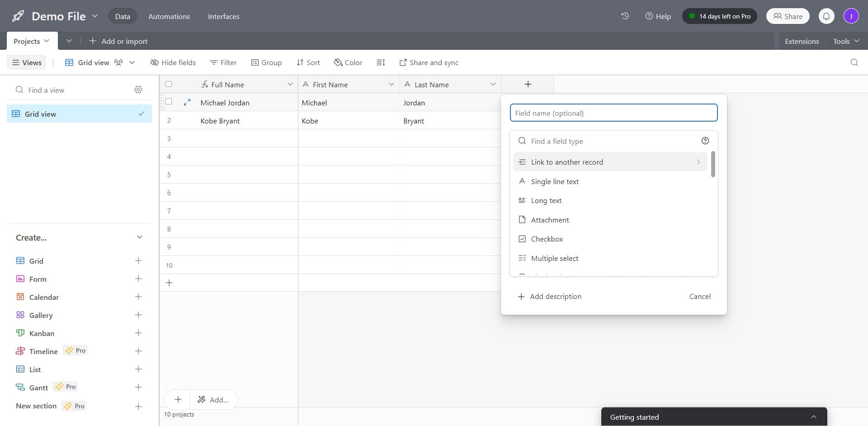This screenshot has height=426, width=868.
Task: Open the notifications bell
Action: (826, 16)
